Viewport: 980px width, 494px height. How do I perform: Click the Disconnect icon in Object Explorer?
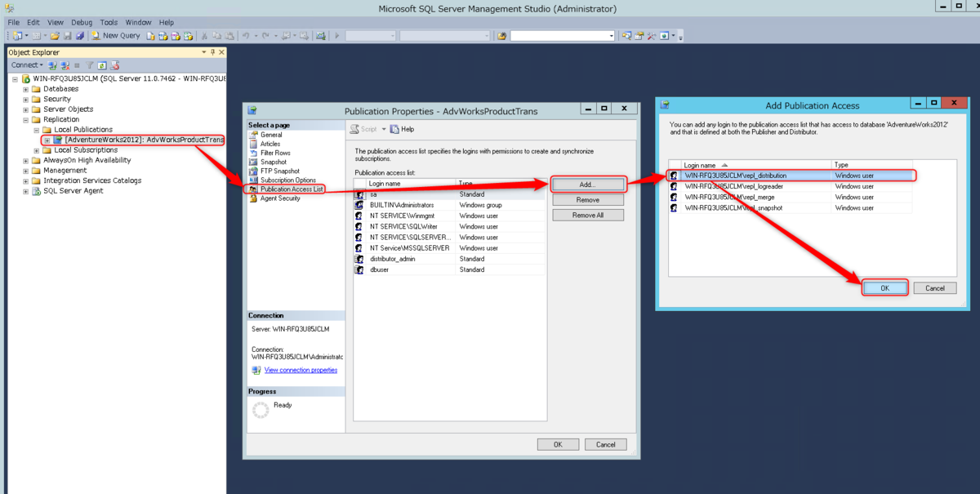65,65
